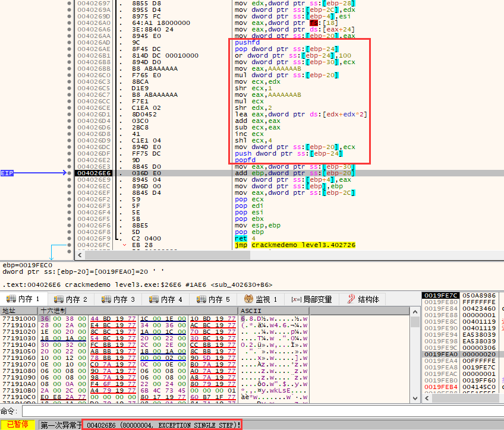Toggle breakpoint dot at address 004026B1
The height and width of the screenshot is (430, 504).
click(69, 56)
